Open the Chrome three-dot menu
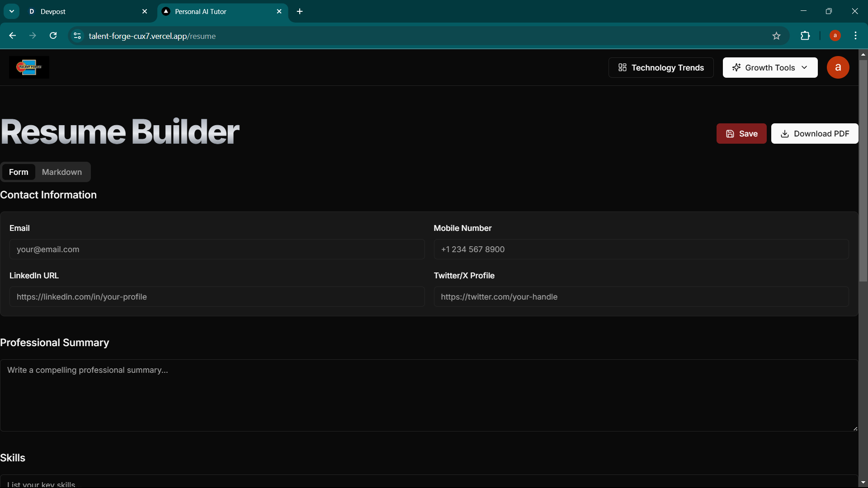The image size is (868, 488). 855,36
